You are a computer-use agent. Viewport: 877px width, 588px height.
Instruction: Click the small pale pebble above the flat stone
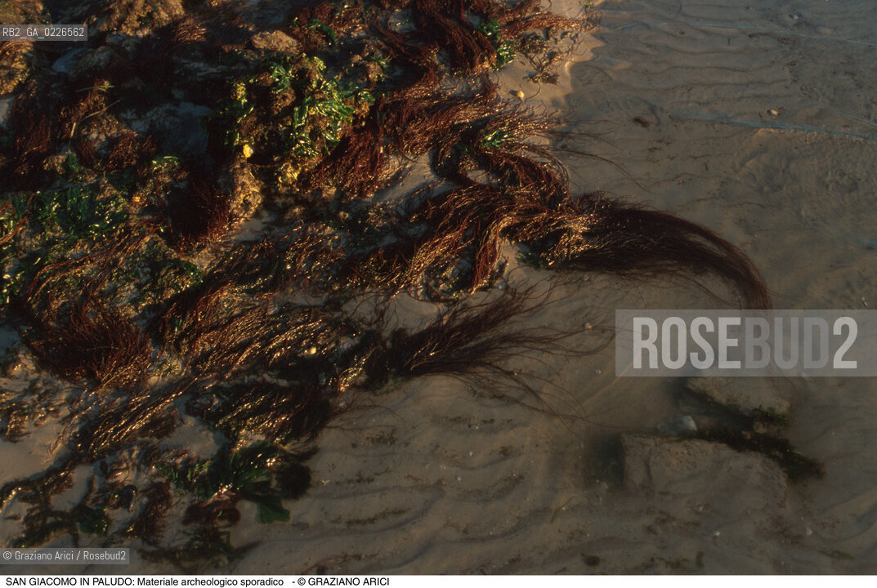685,424
